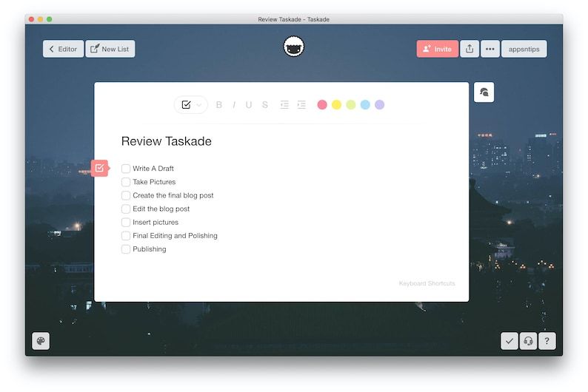Viewport: 588px width, 392px height.
Task: Open the three-dots more options menu
Action: [x=490, y=49]
